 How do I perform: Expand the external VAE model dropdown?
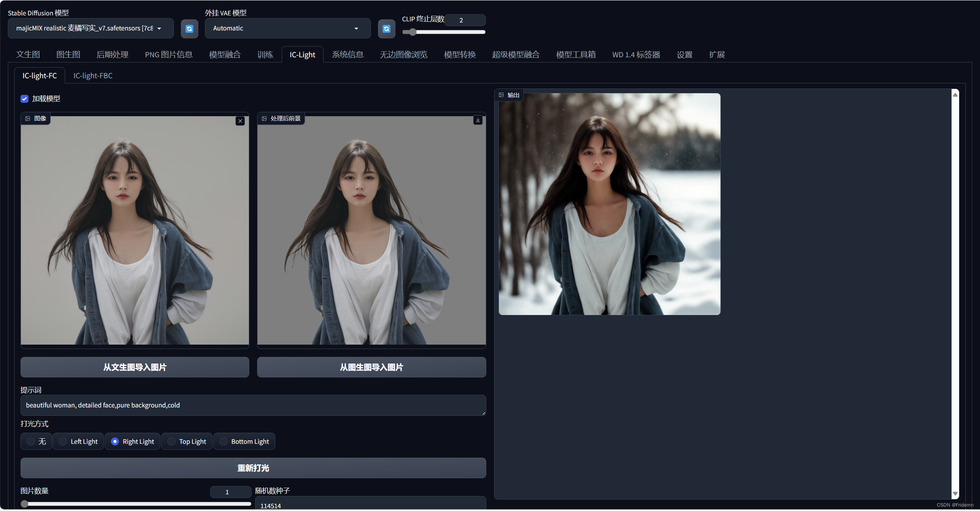point(287,28)
